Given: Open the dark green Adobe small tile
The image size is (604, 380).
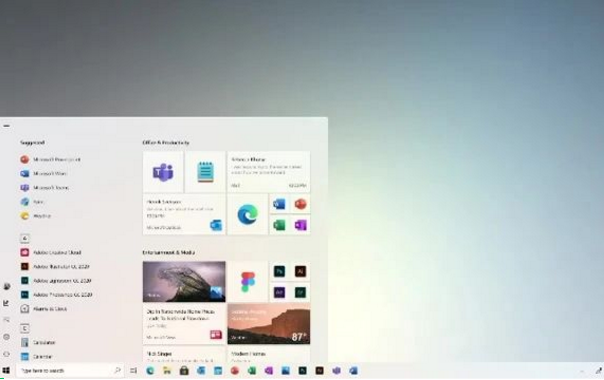Looking at the screenshot, I should [300, 292].
